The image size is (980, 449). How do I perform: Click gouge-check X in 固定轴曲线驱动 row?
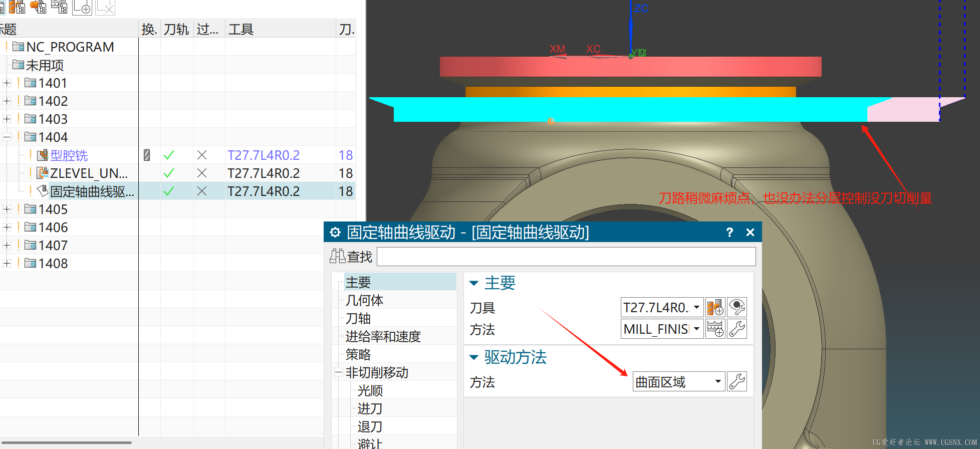pyautogui.click(x=202, y=191)
